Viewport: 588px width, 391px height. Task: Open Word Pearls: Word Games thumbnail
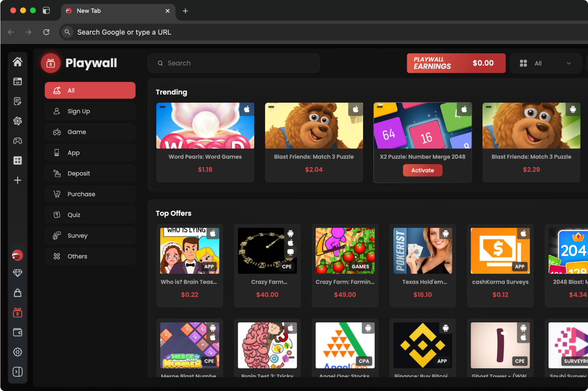pos(205,125)
